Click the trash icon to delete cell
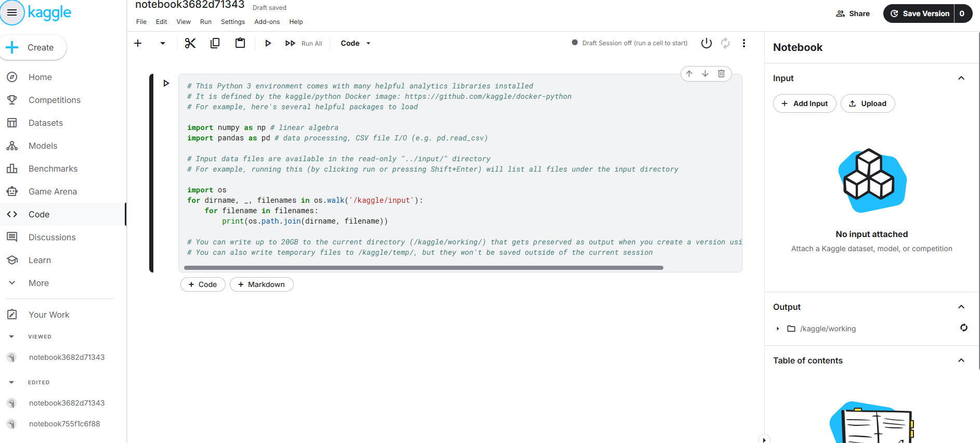Image resolution: width=980 pixels, height=443 pixels. (721, 74)
